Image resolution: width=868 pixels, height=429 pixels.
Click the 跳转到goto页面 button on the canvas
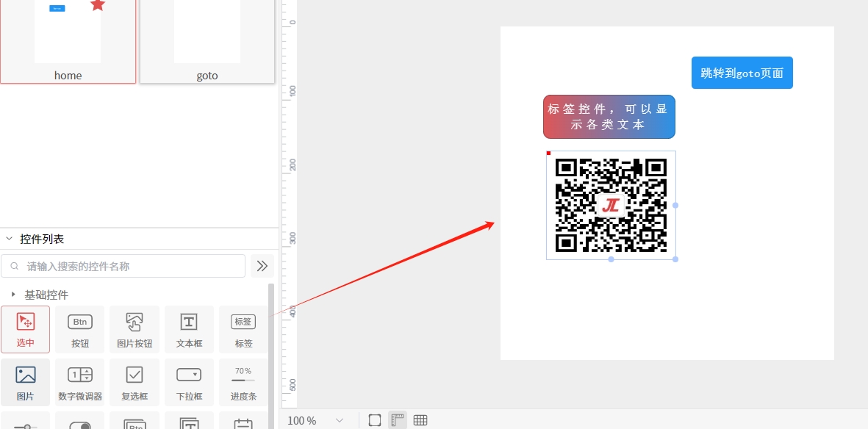(x=742, y=73)
